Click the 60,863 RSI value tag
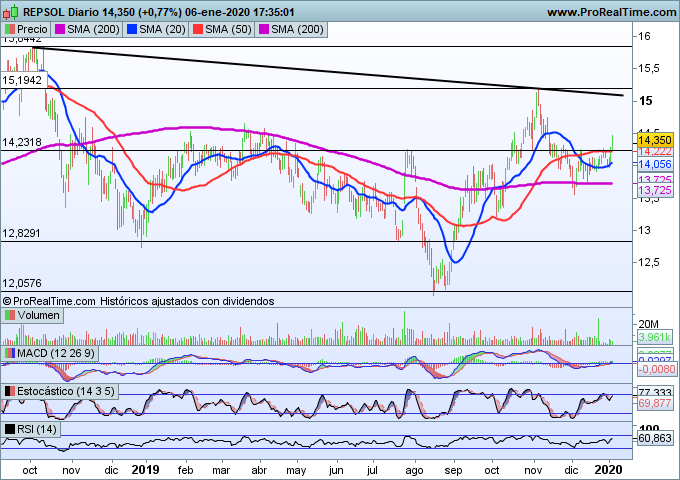This screenshot has height=480, width=680. point(655,438)
